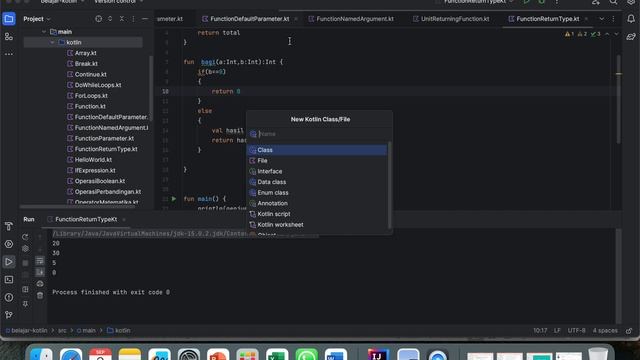Open IfExpression.kt in project tree
This screenshot has width=640, height=360.
(95, 170)
